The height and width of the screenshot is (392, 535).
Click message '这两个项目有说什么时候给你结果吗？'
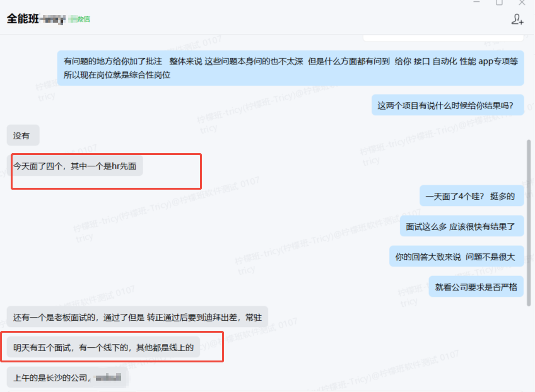coord(447,105)
